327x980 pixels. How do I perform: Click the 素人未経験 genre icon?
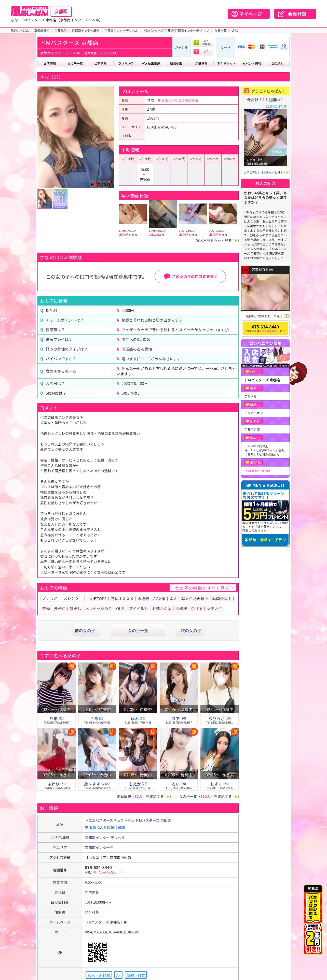202,42
